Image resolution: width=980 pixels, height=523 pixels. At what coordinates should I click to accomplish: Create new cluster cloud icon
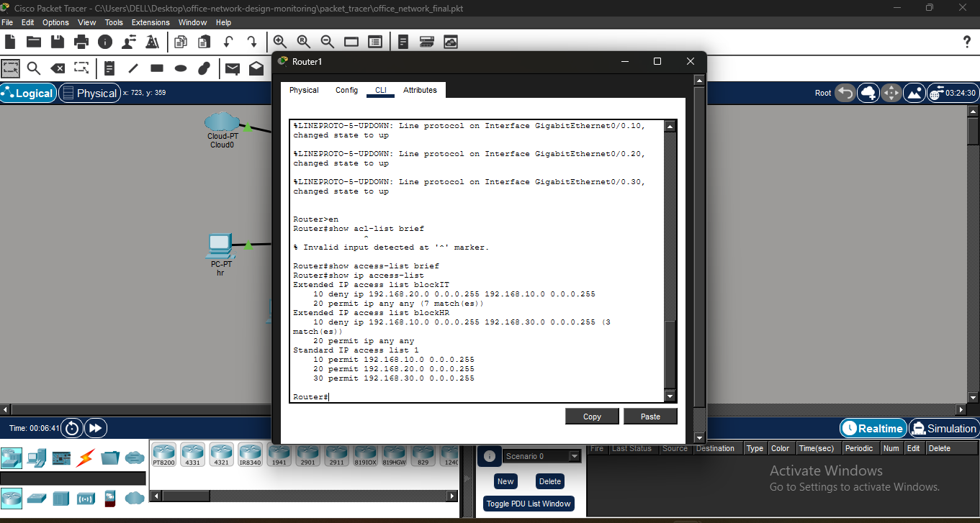[868, 93]
